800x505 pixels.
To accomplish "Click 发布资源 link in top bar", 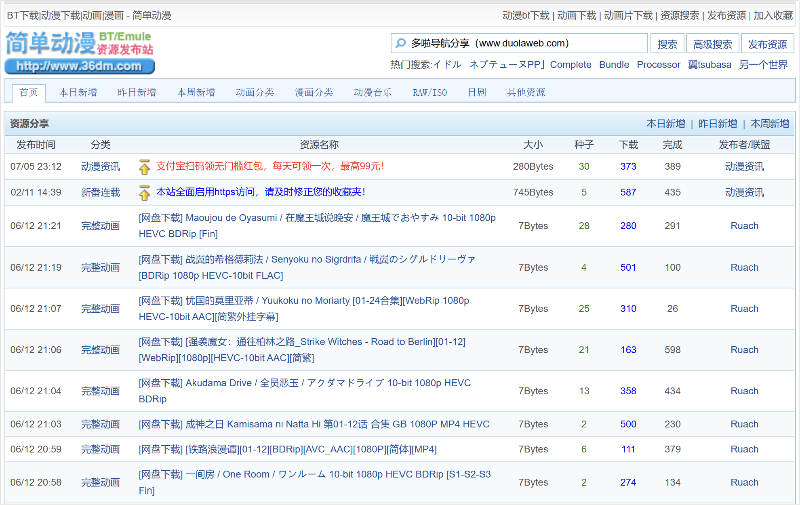I will [x=727, y=16].
